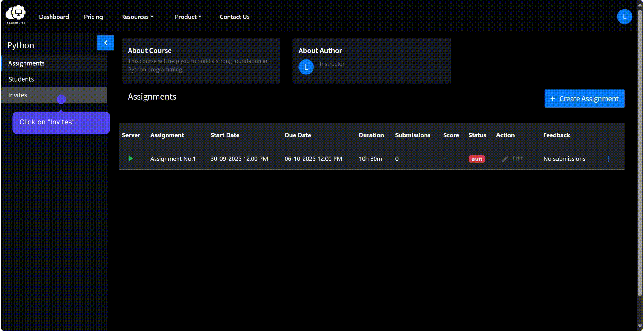
Task: Click the Create Assignment button
Action: click(584, 99)
